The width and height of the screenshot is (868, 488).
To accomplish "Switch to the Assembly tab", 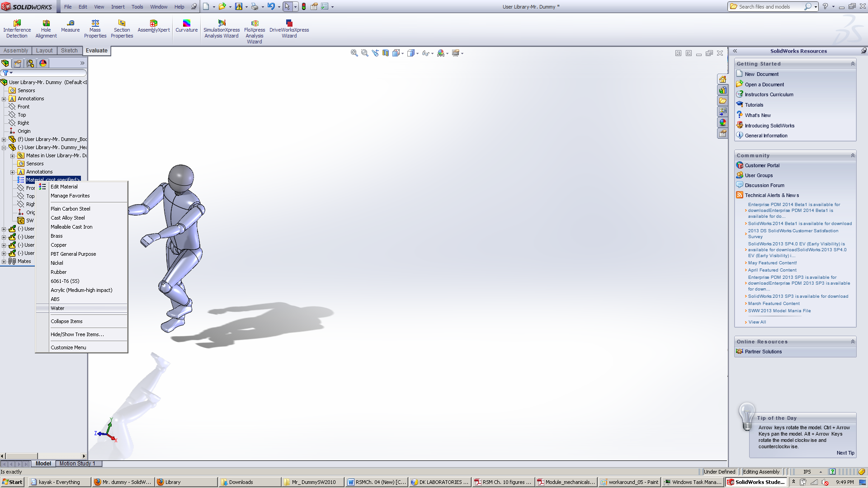I will click(16, 51).
